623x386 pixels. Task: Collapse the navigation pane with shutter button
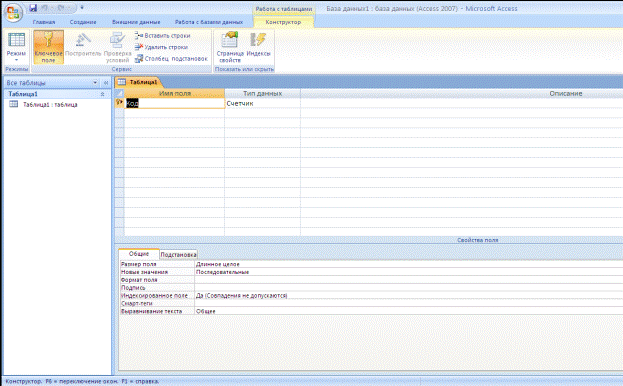(x=106, y=83)
